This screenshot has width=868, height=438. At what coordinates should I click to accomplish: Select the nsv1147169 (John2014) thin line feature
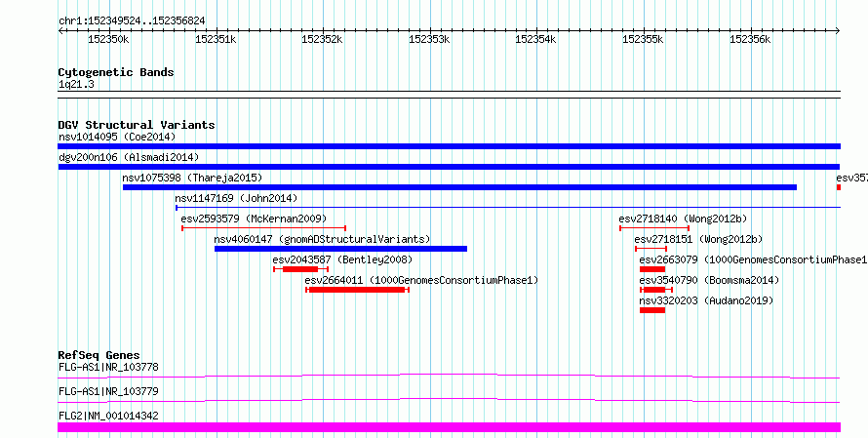(x=507, y=208)
